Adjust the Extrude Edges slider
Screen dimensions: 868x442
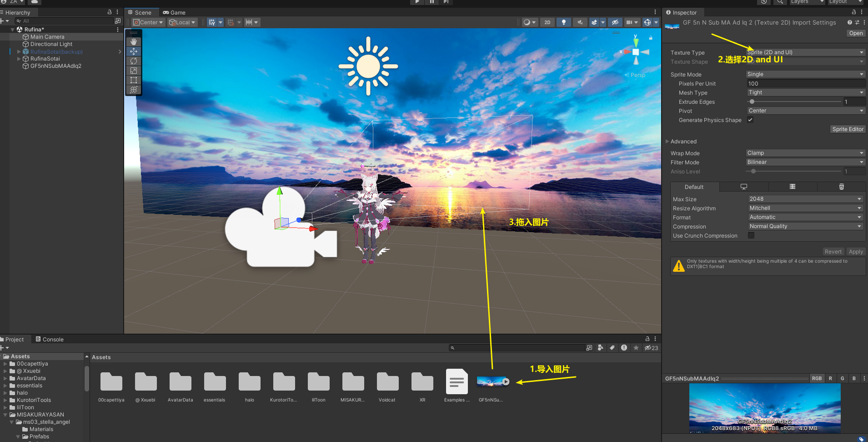tap(752, 102)
